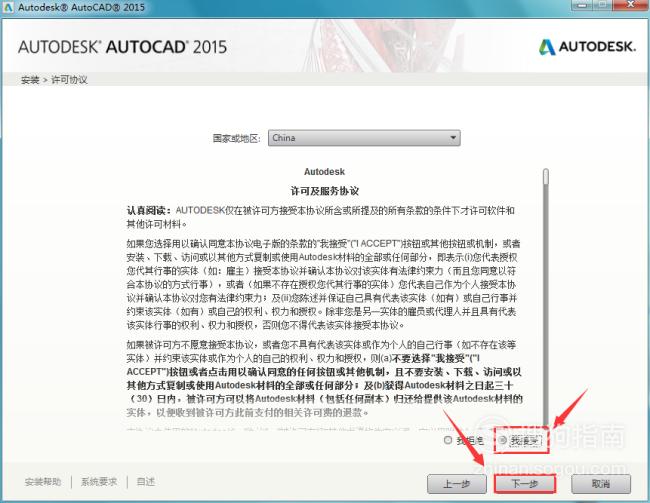The height and width of the screenshot is (503, 650).
Task: Select the 我拒绝 (I Reject) radio button
Action: (448, 440)
